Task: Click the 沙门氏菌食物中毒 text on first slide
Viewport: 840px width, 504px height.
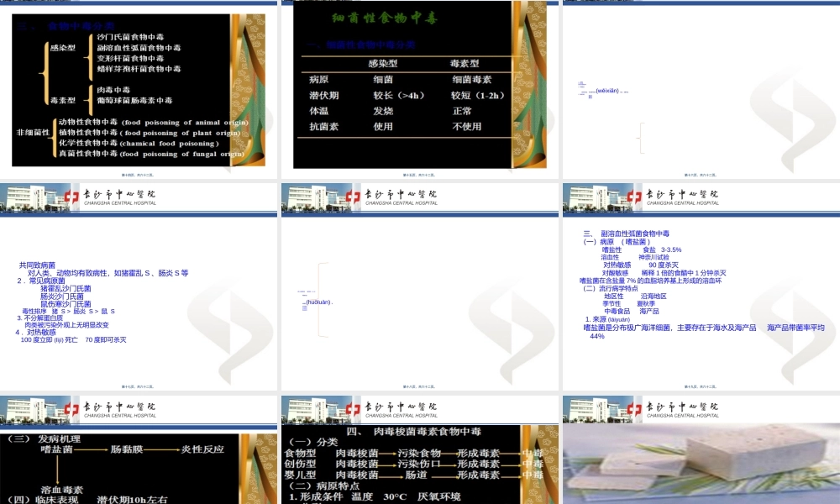Action: pyautogui.click(x=136, y=37)
